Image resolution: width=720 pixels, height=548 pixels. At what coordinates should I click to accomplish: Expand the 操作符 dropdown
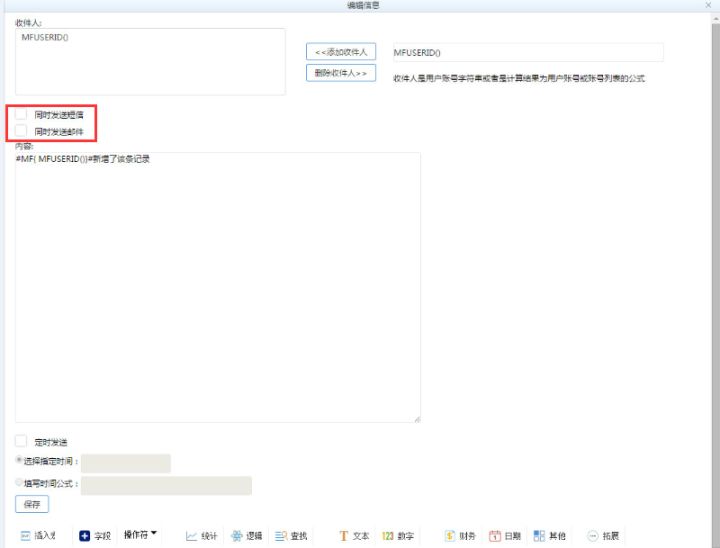tap(141, 534)
